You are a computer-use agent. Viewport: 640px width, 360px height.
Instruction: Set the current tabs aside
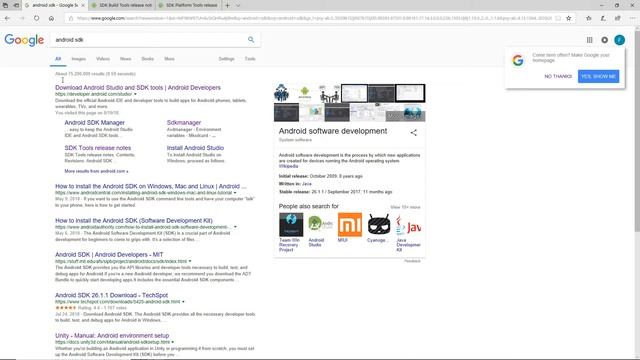click(16, 5)
